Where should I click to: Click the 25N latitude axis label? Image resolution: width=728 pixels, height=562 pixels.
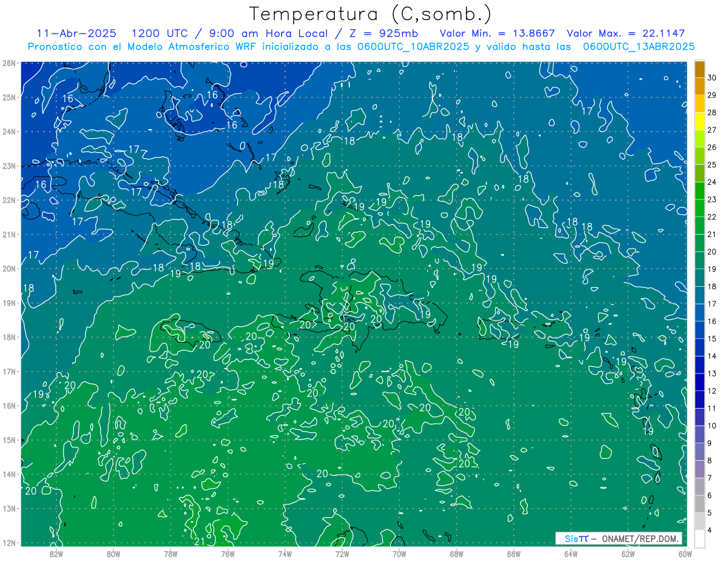pos(8,98)
